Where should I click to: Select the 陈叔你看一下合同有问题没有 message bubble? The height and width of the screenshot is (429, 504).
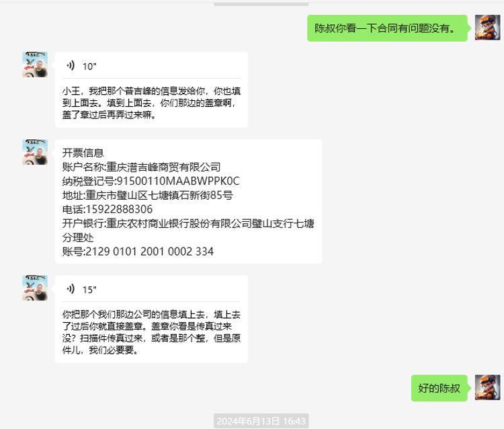387,28
